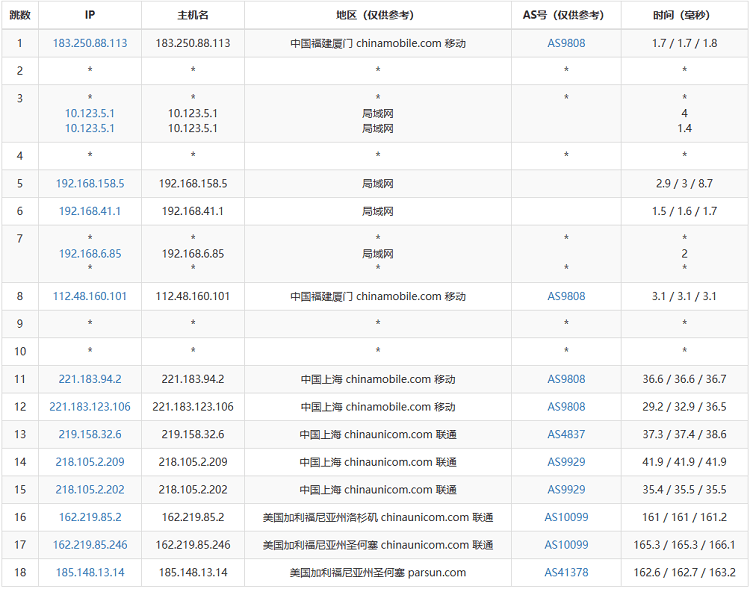
Task: Select hostname cell 183.250.88.113
Action: click(x=193, y=43)
